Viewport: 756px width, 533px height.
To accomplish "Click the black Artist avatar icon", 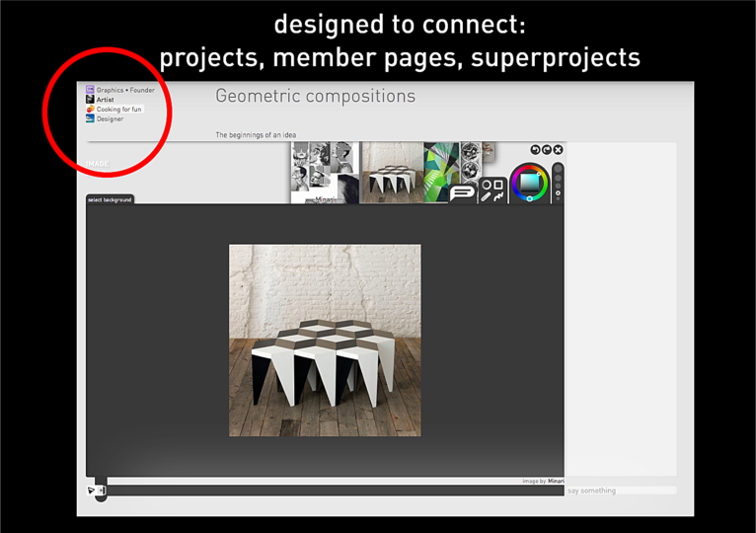I will 90,100.
